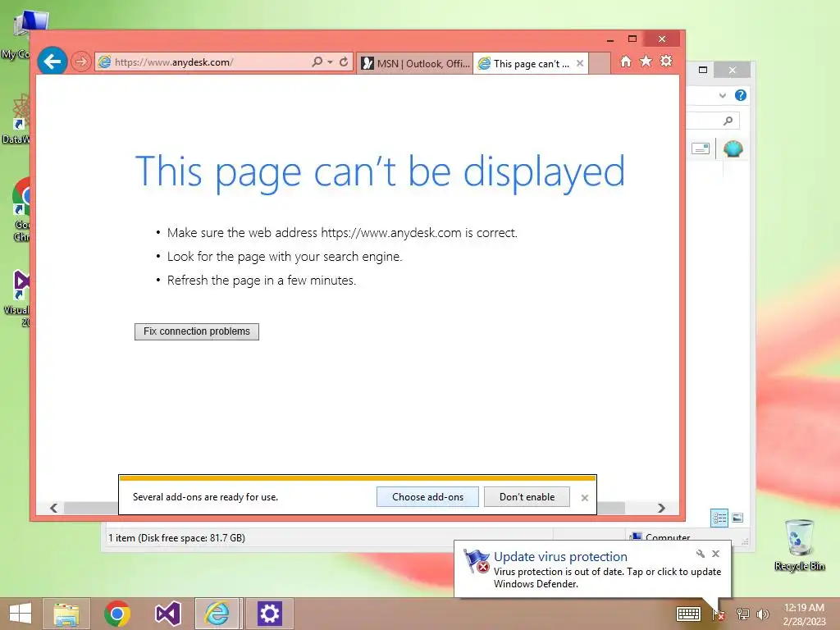Open a new blank tab
840x630 pixels.
600,63
